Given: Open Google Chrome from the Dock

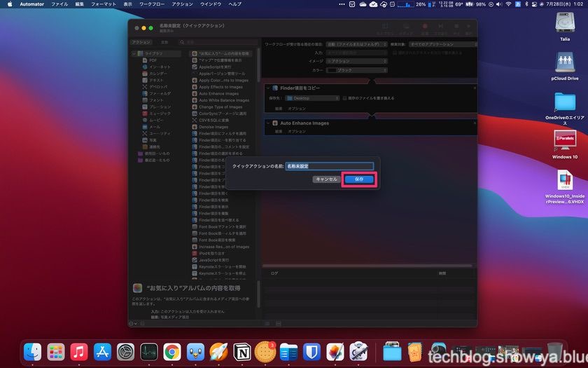Looking at the screenshot, I should pos(170,352).
